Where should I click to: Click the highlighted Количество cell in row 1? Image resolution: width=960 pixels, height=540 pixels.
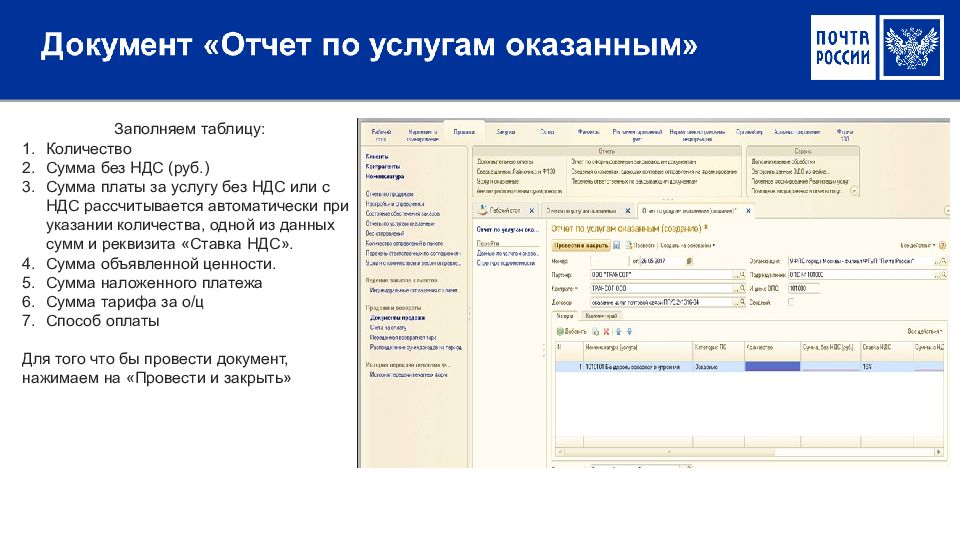pyautogui.click(x=772, y=367)
